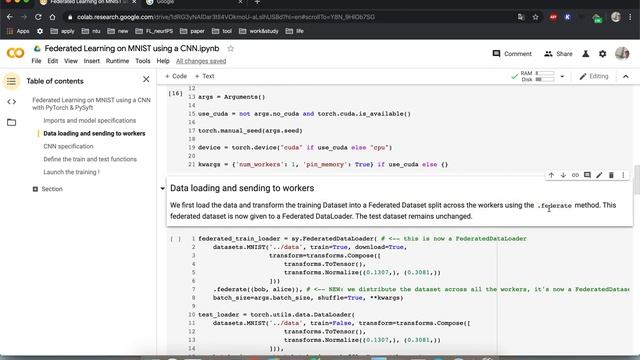Go to browser home page
The width and height of the screenshot is (640, 360).
tap(52, 17)
